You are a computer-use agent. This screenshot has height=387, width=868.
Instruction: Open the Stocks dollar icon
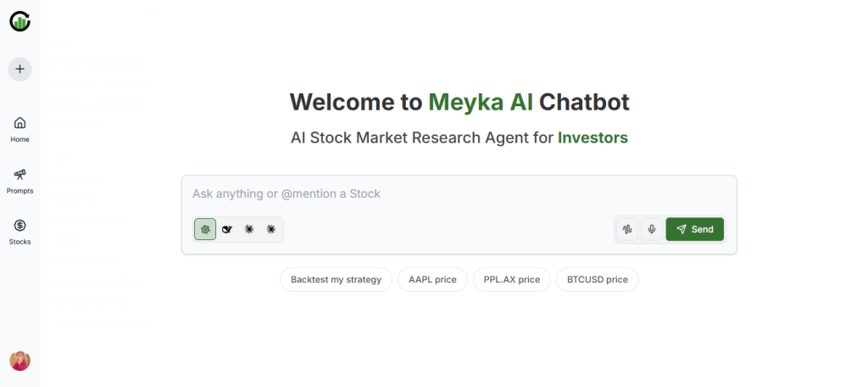tap(19, 231)
